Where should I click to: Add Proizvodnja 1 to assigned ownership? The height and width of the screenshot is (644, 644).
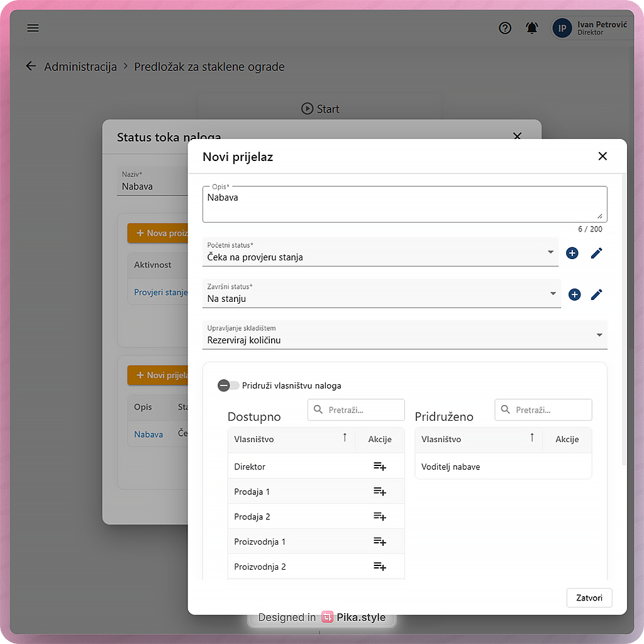pos(379,541)
